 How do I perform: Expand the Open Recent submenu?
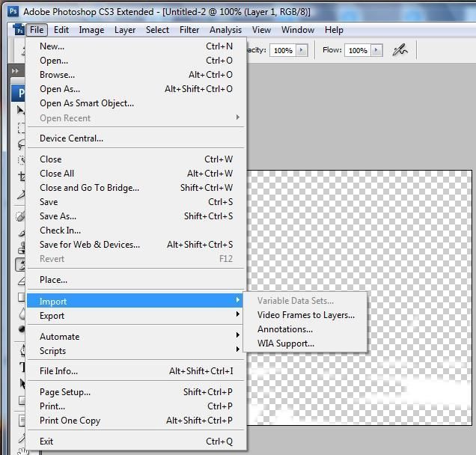point(136,117)
